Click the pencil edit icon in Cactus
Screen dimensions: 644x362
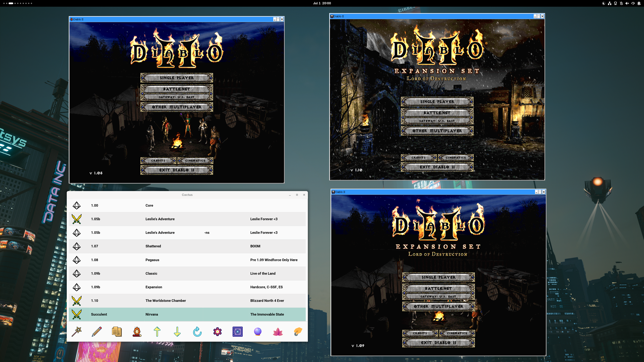97,331
